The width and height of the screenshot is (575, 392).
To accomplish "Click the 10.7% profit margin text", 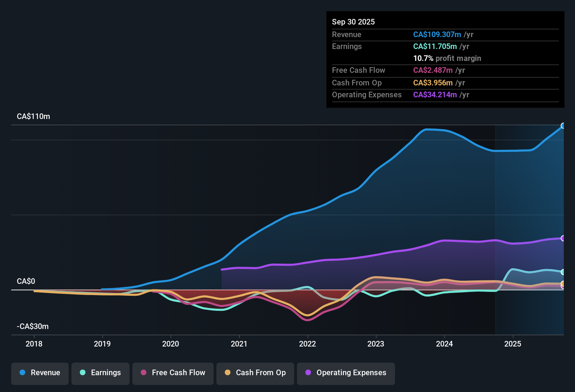I will click(447, 58).
